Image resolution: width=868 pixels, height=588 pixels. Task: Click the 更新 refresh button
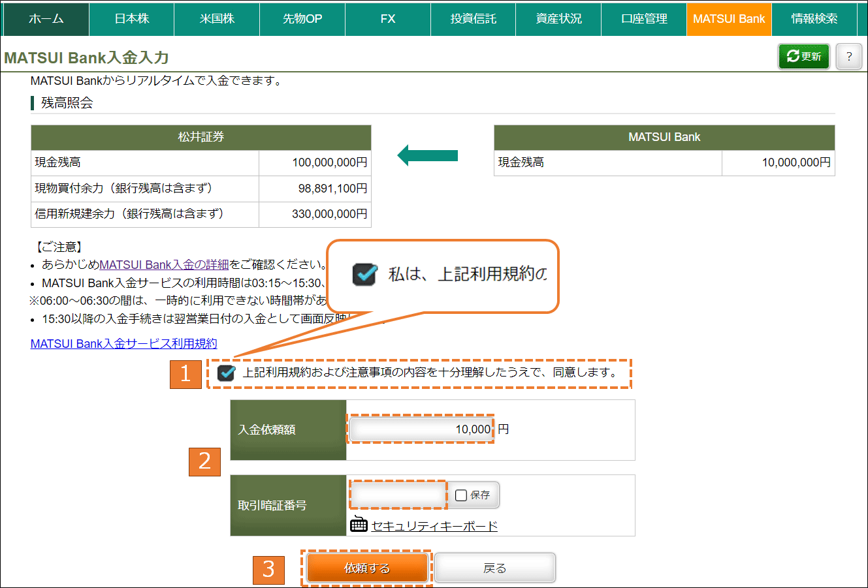pos(804,56)
